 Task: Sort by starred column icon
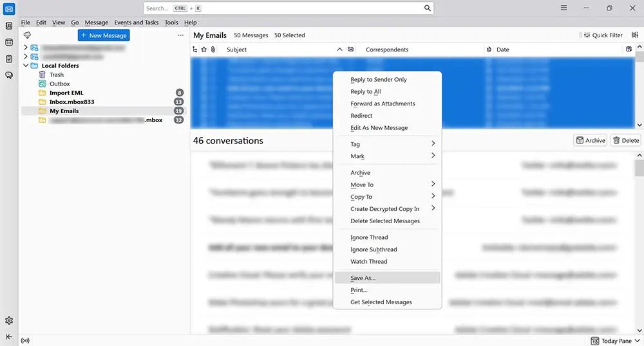[x=204, y=50]
